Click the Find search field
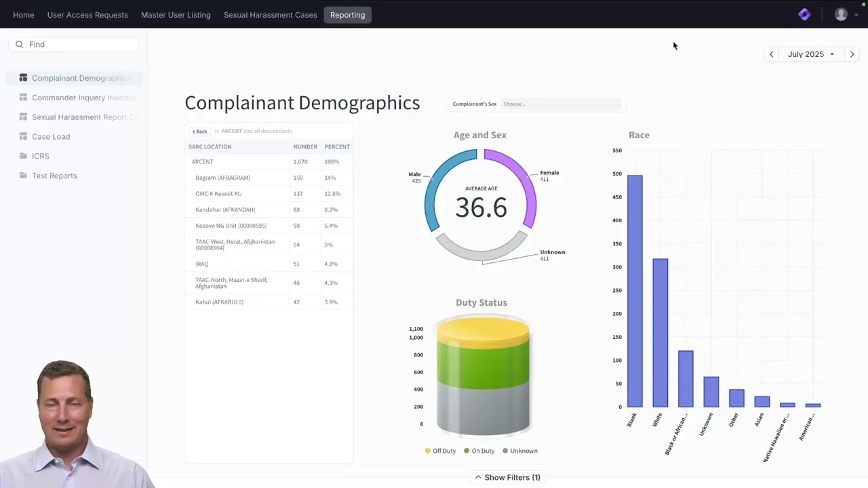The height and width of the screenshot is (488, 868). [x=74, y=44]
